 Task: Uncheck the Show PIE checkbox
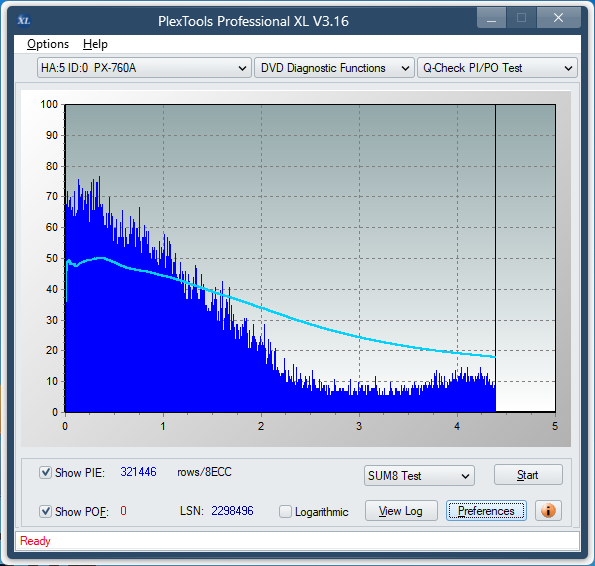[x=46, y=473]
